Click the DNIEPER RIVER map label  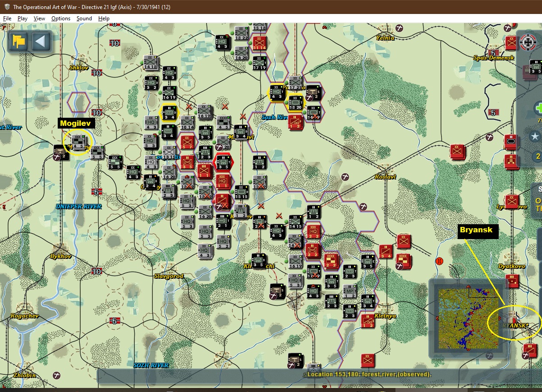78,206
